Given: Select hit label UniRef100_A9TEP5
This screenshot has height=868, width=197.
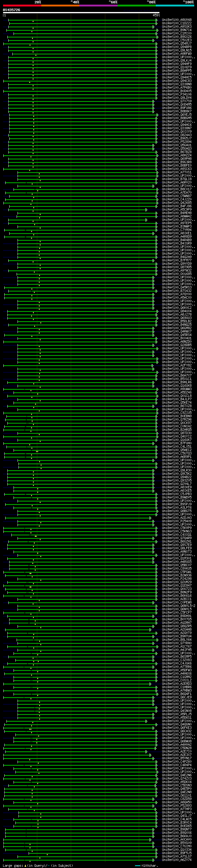Looking at the screenshot, I should point(177,223).
